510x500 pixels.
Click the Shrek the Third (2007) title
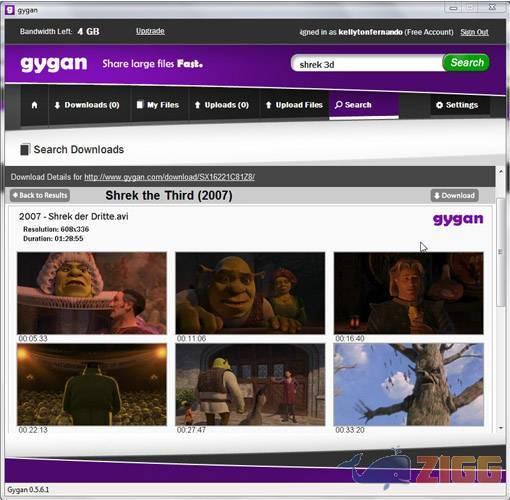click(169, 195)
